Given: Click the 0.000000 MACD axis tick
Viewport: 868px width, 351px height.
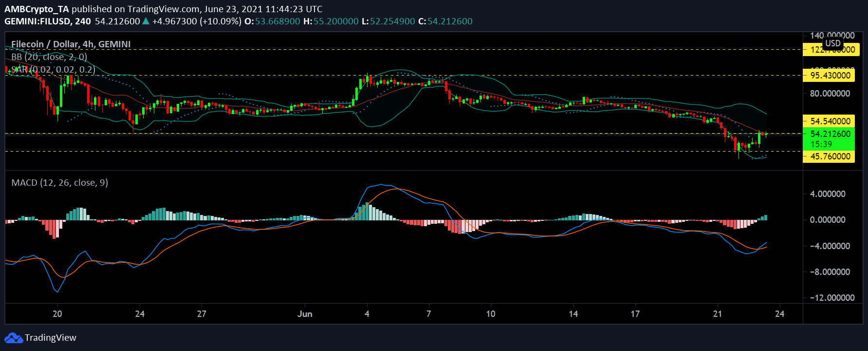Looking at the screenshot, I should point(828,220).
